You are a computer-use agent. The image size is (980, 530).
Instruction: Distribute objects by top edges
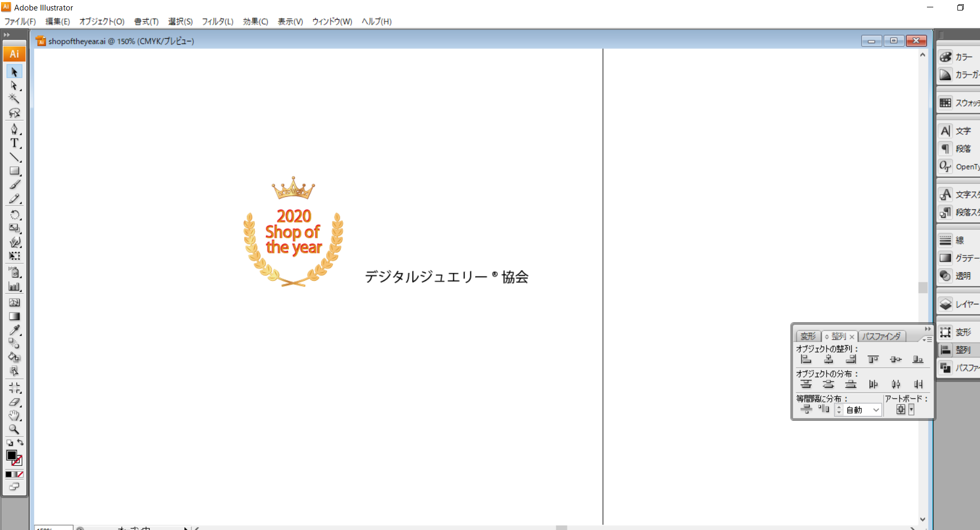806,384
